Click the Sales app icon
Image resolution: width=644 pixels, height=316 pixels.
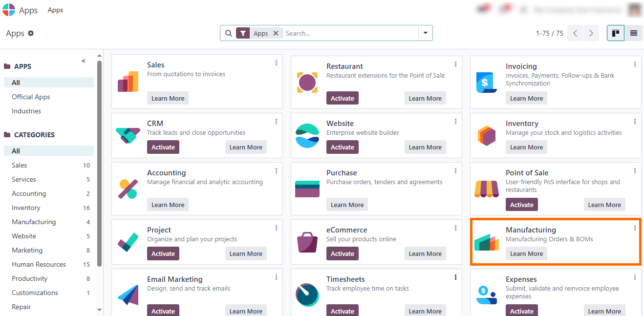pos(128,82)
